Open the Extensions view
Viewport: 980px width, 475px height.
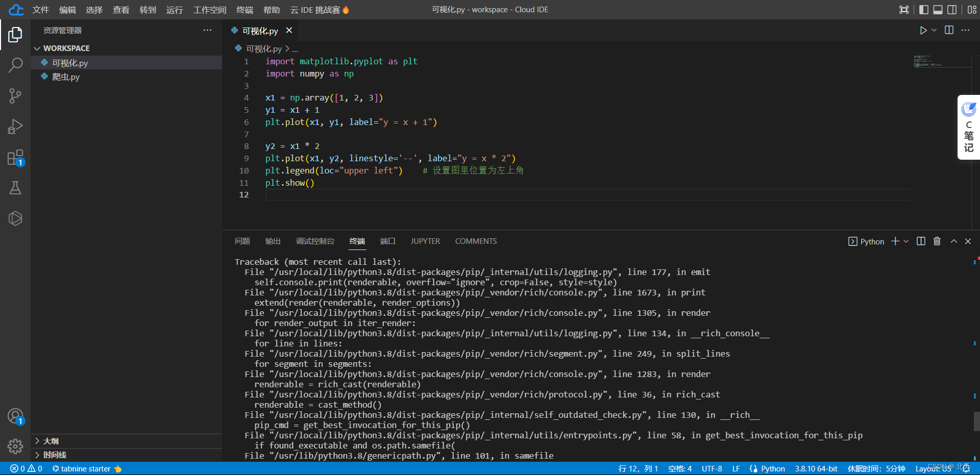15,158
